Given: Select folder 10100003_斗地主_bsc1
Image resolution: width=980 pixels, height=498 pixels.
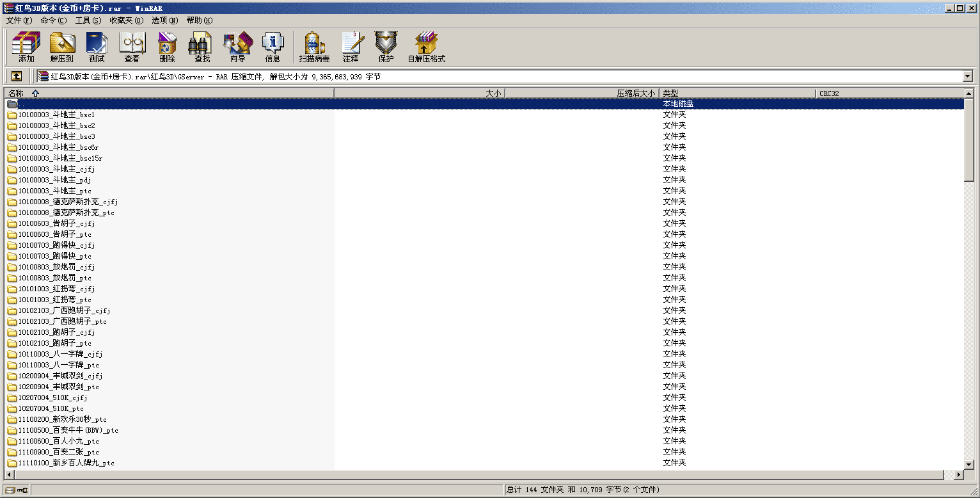Looking at the screenshot, I should (56, 115).
